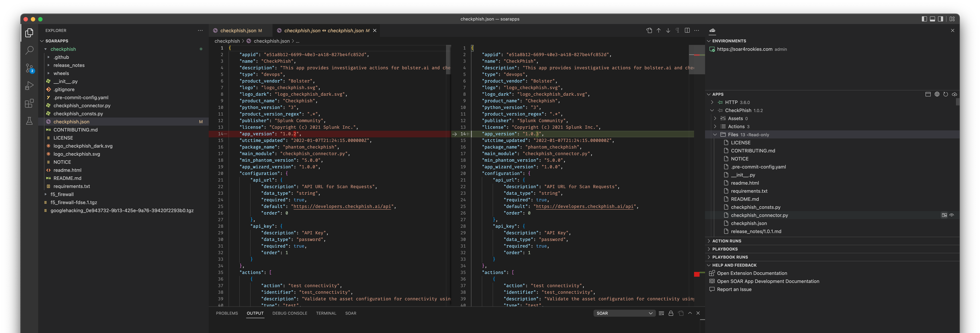Open the Search view in the activity bar

29,50
